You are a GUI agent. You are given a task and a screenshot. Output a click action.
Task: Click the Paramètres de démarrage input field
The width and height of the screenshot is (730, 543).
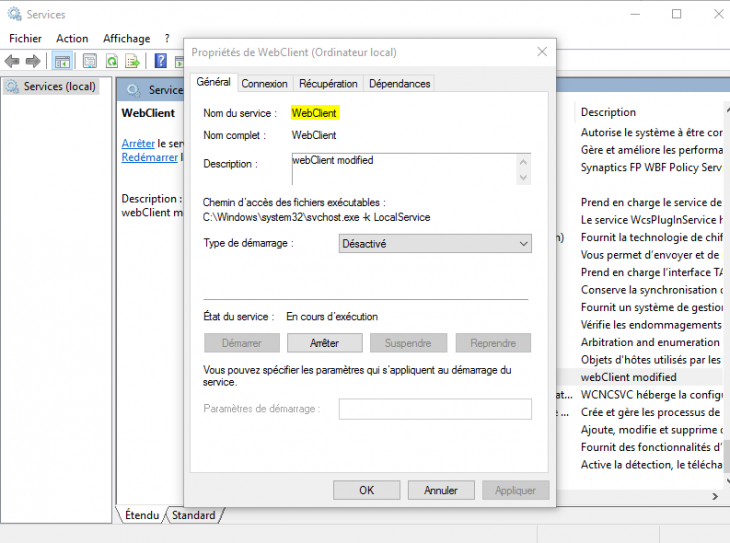point(435,409)
